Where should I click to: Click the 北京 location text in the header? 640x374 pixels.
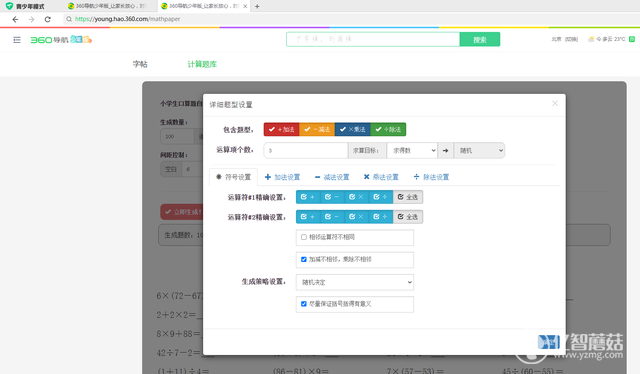coord(556,39)
